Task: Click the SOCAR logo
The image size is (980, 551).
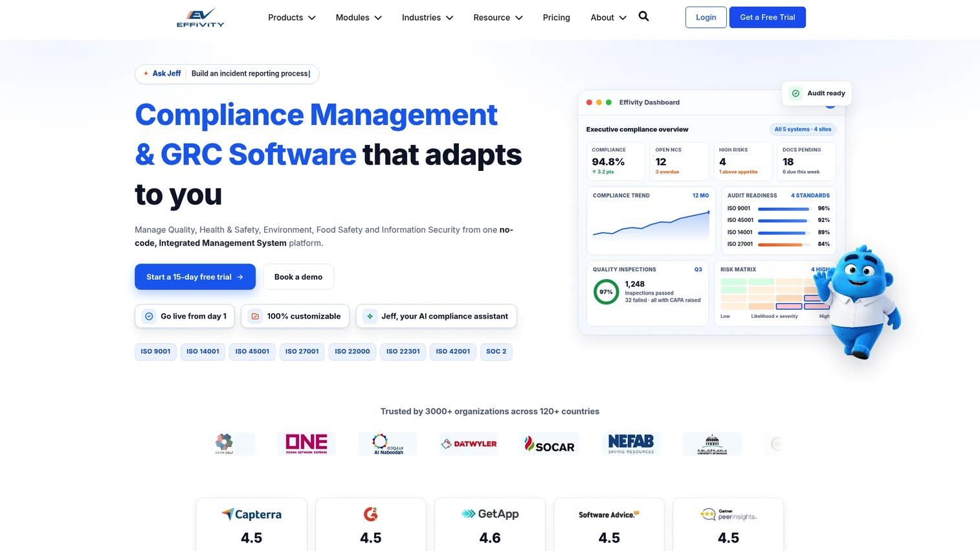Action: (x=550, y=444)
